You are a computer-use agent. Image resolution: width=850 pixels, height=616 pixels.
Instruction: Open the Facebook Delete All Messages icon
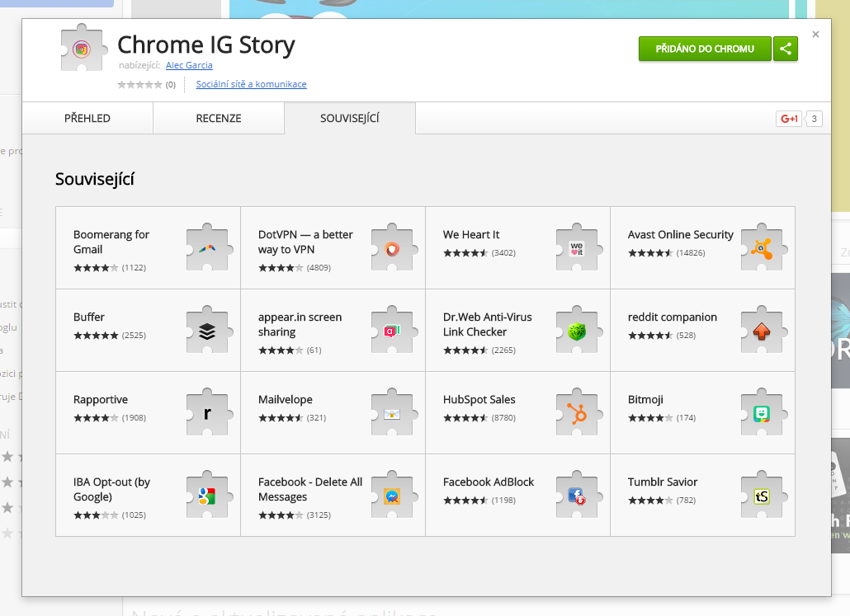pos(394,494)
